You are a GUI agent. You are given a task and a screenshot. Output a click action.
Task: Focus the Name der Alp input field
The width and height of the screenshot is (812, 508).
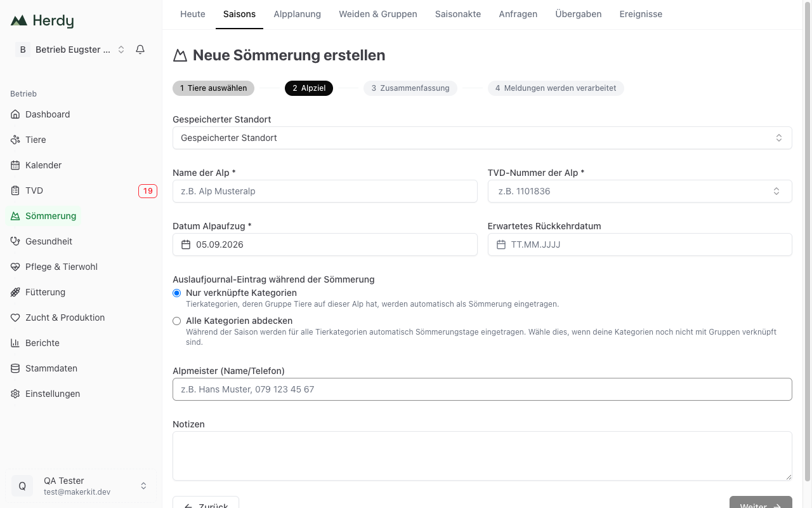pyautogui.click(x=325, y=191)
